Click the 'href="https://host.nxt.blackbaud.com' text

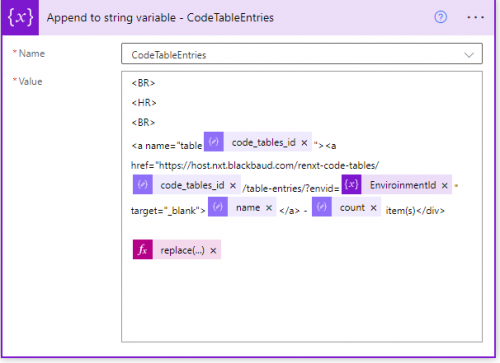tap(255, 165)
